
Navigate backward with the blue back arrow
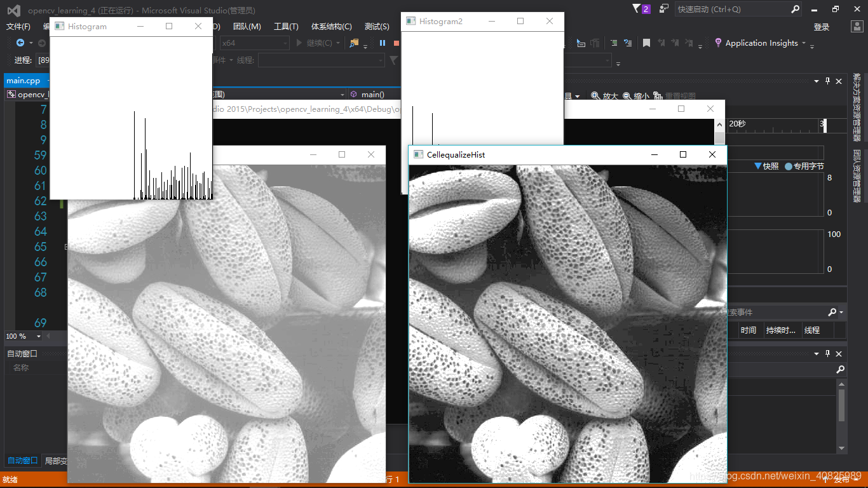(x=20, y=43)
